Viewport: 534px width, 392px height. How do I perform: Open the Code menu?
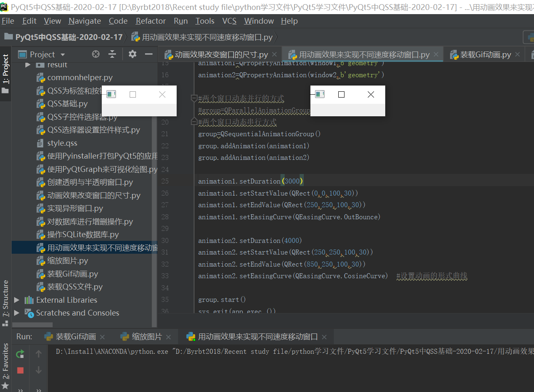[x=118, y=21]
